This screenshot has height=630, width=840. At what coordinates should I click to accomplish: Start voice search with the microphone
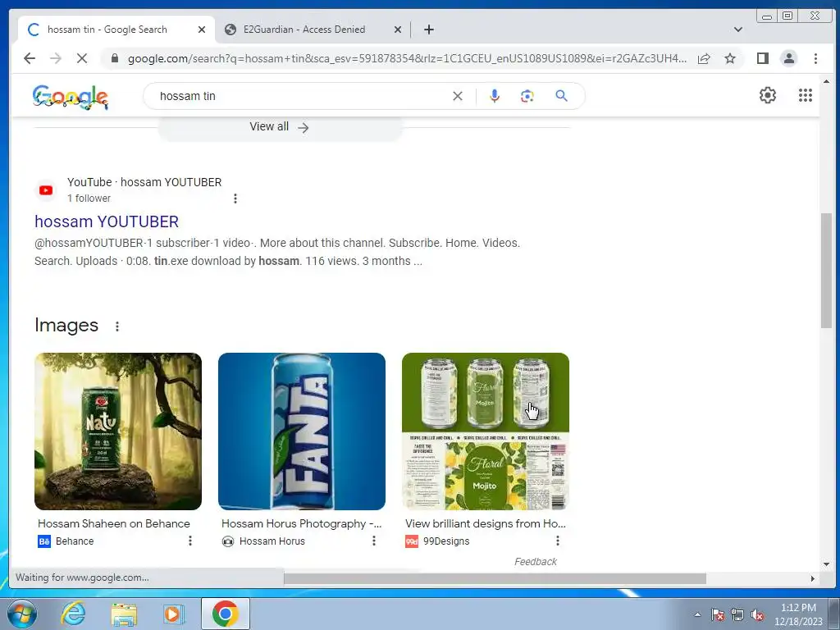pos(495,96)
